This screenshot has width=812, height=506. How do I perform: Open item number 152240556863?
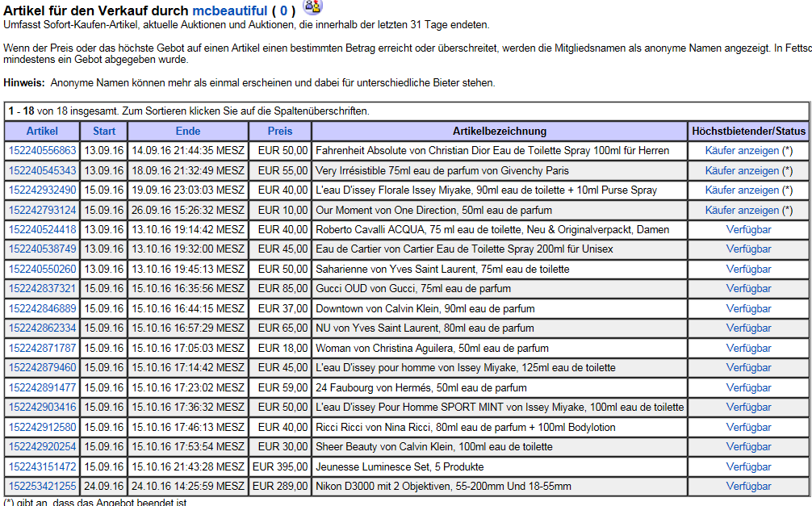click(43, 151)
